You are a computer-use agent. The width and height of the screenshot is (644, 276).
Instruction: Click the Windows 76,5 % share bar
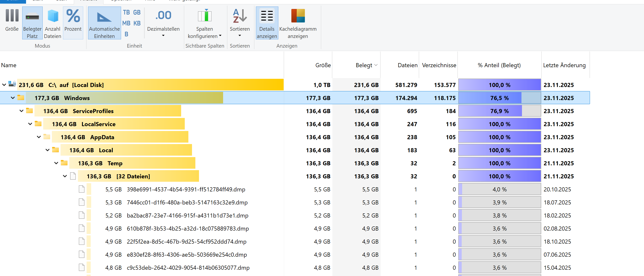tap(499, 98)
